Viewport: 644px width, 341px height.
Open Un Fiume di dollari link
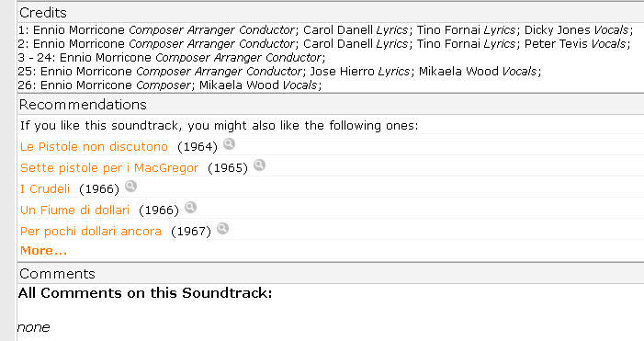[x=74, y=210]
